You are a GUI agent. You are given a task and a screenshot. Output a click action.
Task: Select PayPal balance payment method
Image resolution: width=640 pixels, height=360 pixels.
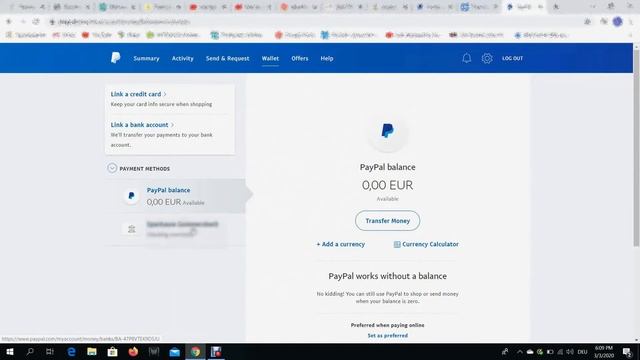(x=176, y=196)
